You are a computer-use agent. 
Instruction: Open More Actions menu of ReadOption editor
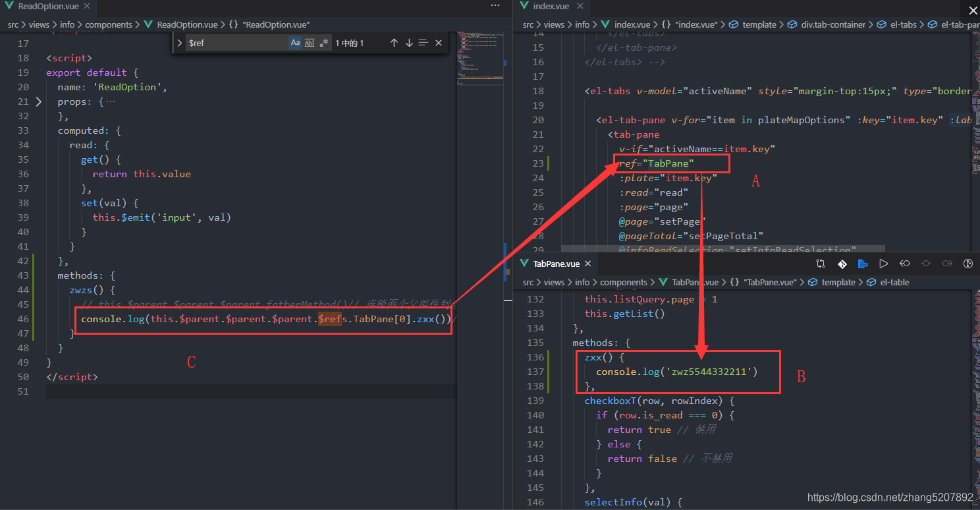[495, 6]
